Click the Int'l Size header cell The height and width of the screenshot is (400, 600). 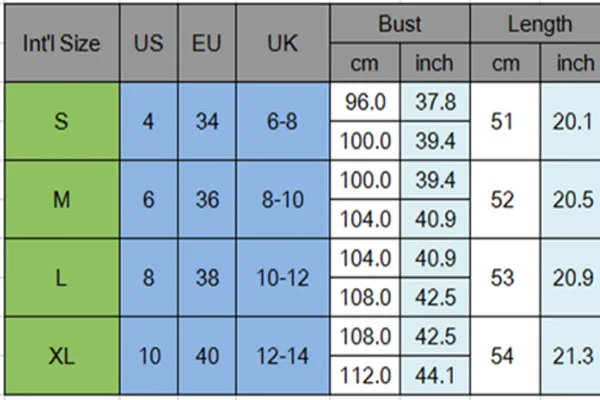[61, 44]
